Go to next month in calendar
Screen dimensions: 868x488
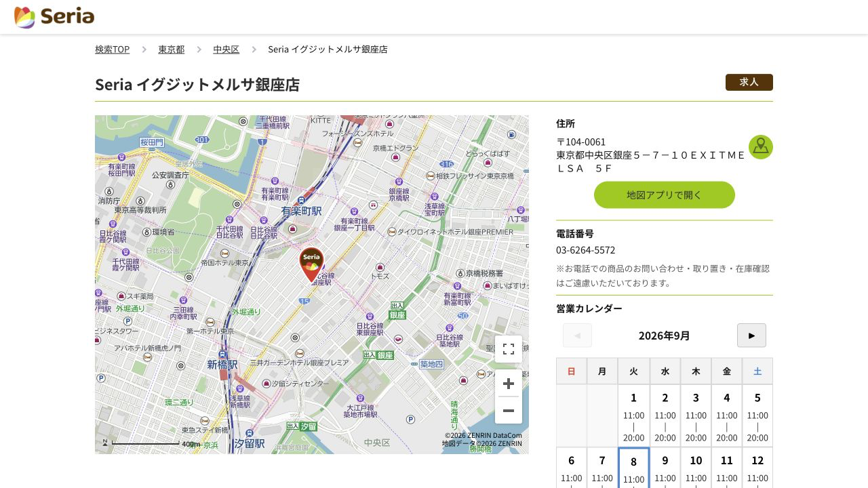click(x=751, y=335)
